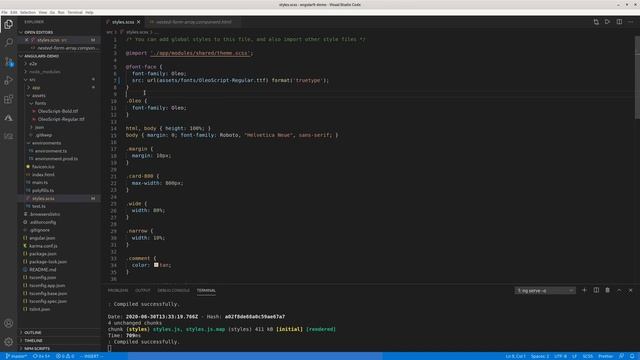Open karma.conf.js in explorer
Viewport: 640px width, 360px height.
(x=43, y=246)
